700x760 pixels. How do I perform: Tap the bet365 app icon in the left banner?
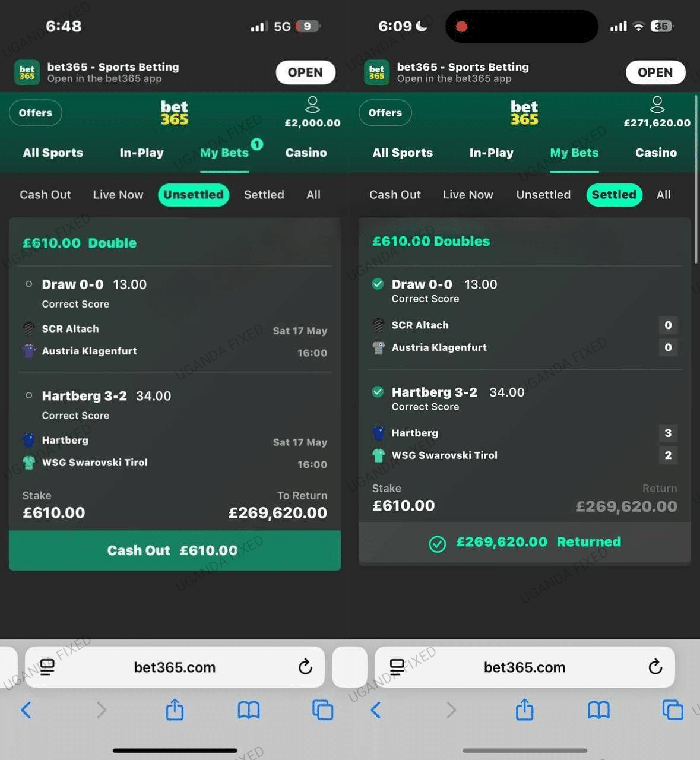tap(27, 72)
